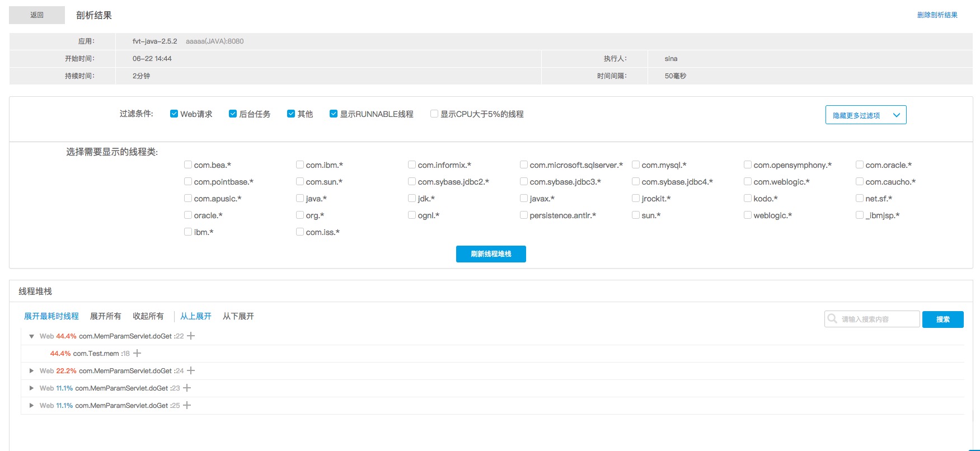Check the com.oracle.* class checkbox

[860, 165]
